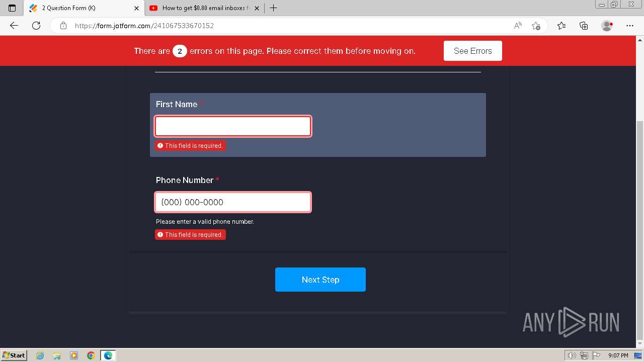Launch Internet Explorer from the taskbar

40,355
